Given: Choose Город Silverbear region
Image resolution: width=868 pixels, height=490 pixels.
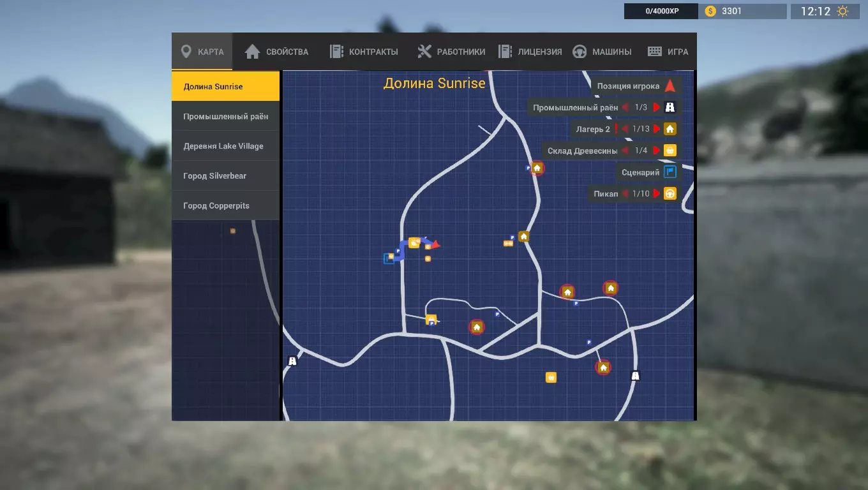Looking at the screenshot, I should tap(226, 175).
